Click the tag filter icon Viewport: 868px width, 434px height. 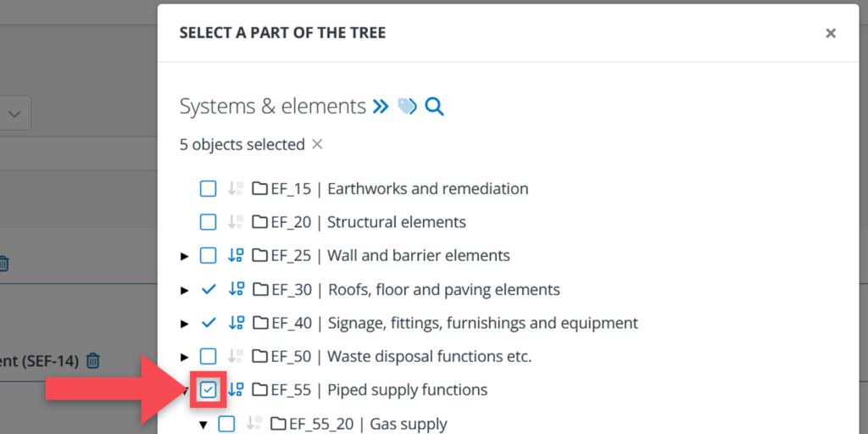click(x=407, y=107)
